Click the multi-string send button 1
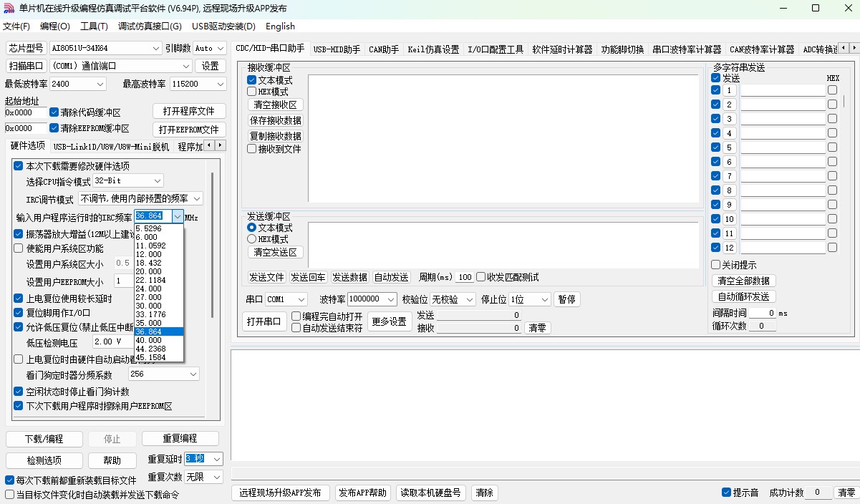 (729, 90)
